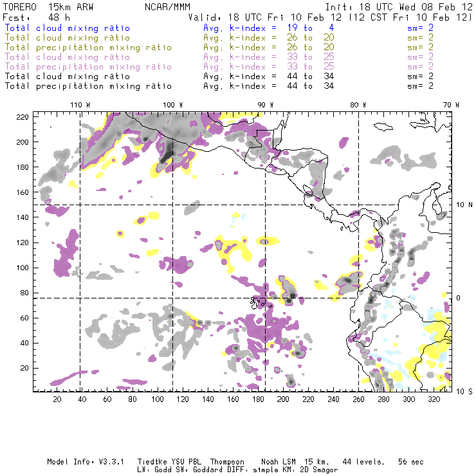Click the "Valid: 18 UTC Fri 10 Feb 12" text

point(265,17)
